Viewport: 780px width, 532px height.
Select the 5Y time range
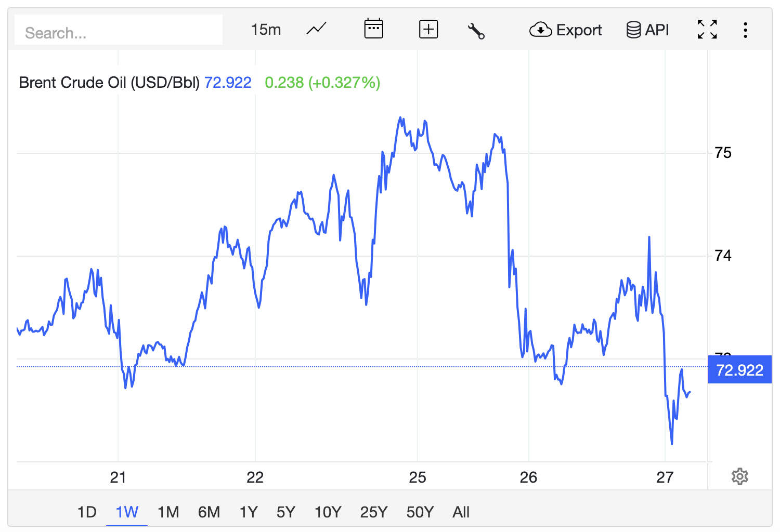[x=285, y=512]
